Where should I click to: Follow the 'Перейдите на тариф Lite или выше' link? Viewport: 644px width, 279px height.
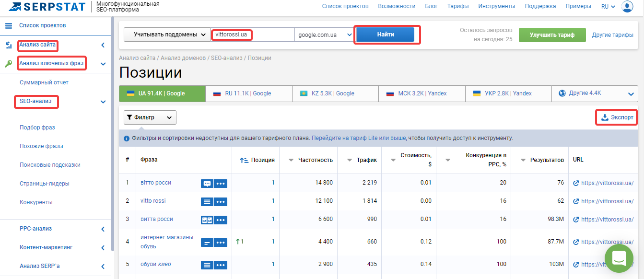point(359,138)
